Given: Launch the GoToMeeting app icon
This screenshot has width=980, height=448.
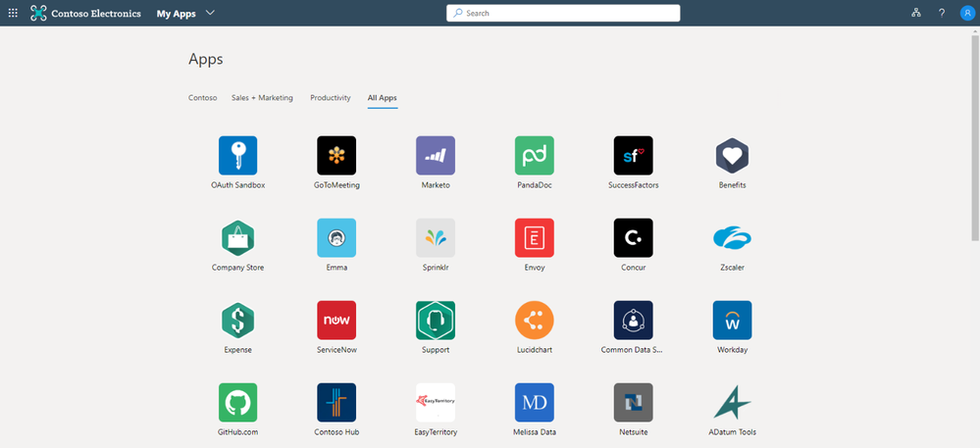Looking at the screenshot, I should click(336, 156).
